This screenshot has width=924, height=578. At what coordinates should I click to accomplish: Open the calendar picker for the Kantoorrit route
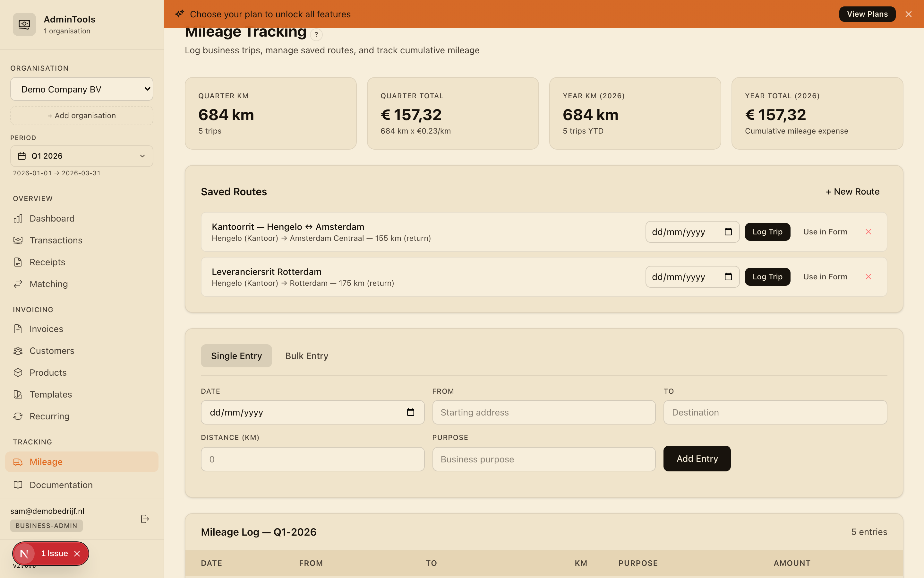point(728,232)
